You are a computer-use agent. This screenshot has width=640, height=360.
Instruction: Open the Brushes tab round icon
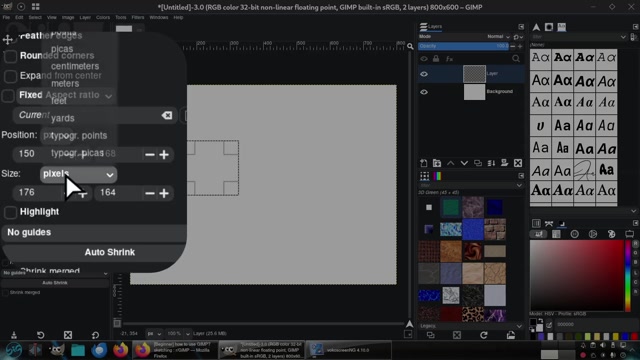point(549,27)
